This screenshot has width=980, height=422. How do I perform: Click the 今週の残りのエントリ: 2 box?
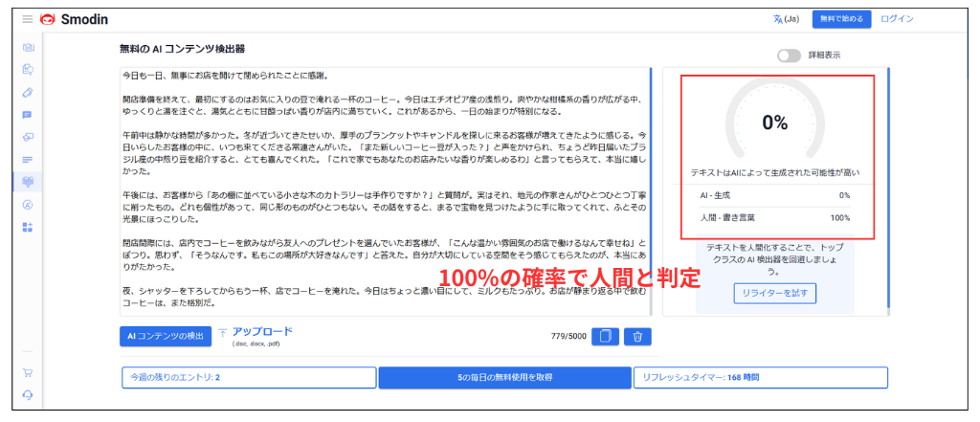(x=250, y=378)
